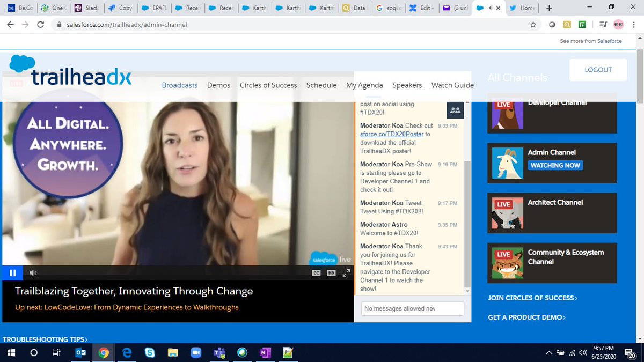Viewport: 644px width, 362px height.
Task: Show hidden system tray icons
Action: pyautogui.click(x=549, y=353)
